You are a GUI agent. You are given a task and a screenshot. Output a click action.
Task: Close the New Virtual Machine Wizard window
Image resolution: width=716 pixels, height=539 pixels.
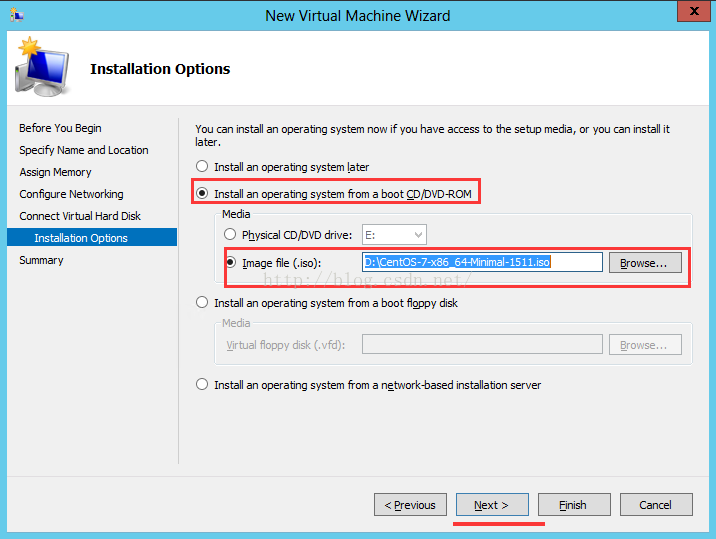click(x=693, y=11)
